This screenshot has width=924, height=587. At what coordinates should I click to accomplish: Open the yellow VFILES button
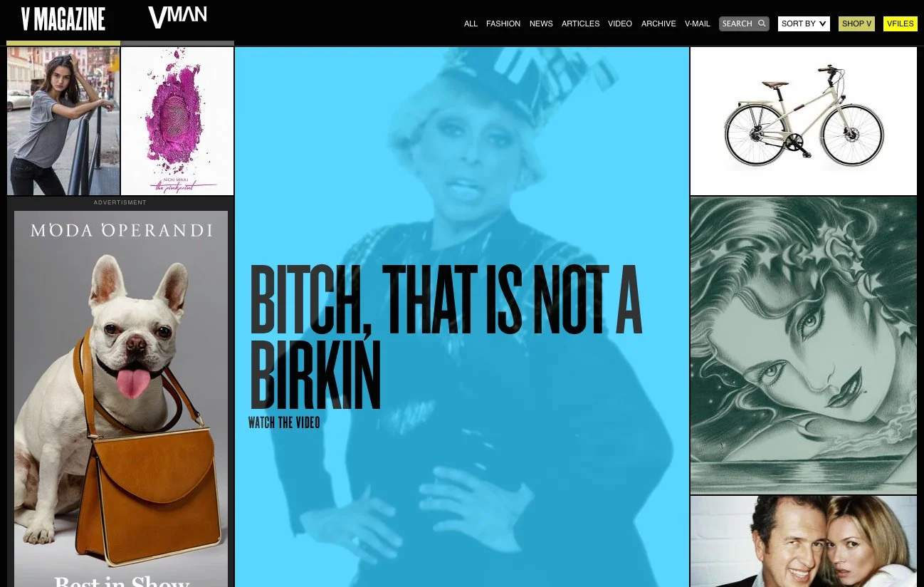coord(900,24)
